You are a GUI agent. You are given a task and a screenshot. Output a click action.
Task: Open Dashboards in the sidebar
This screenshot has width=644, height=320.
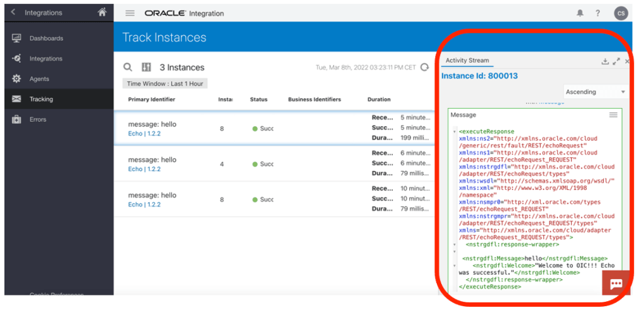coord(46,38)
